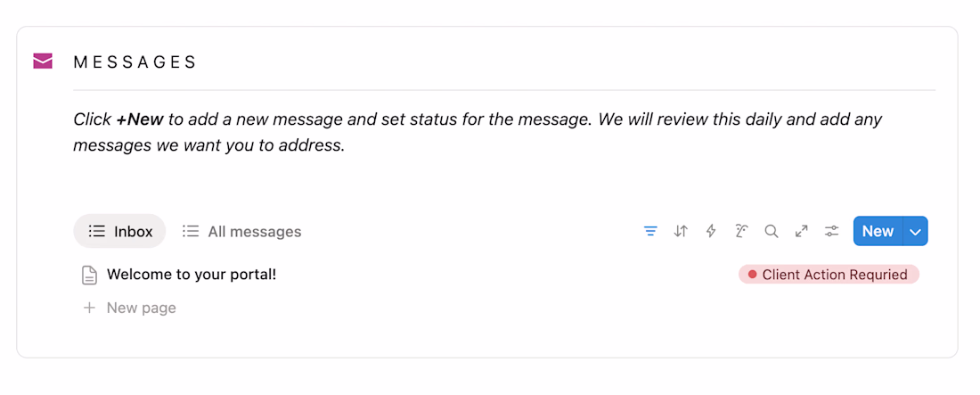The height and width of the screenshot is (395, 980).
Task: Open the Welcome to your portal! message
Action: pyautogui.click(x=192, y=275)
